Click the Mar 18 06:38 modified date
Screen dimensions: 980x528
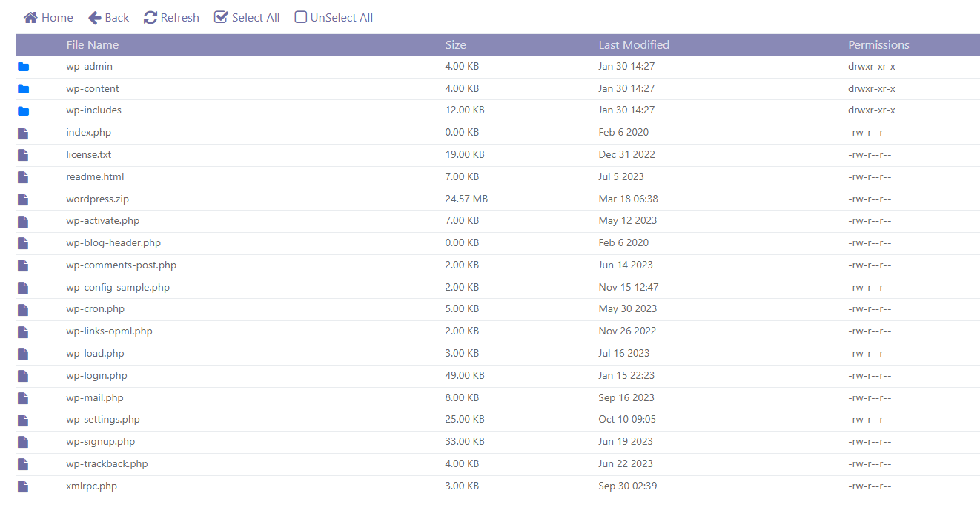[x=628, y=199]
